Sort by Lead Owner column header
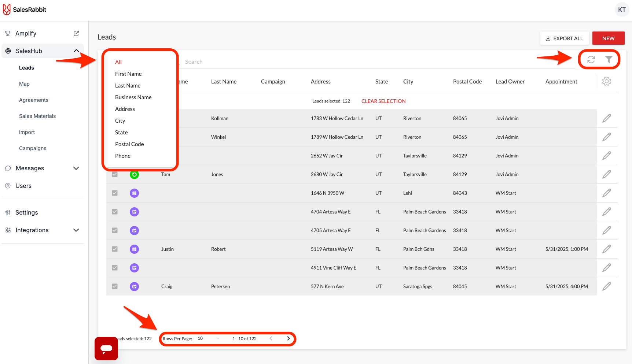The width and height of the screenshot is (632, 364). tap(510, 81)
